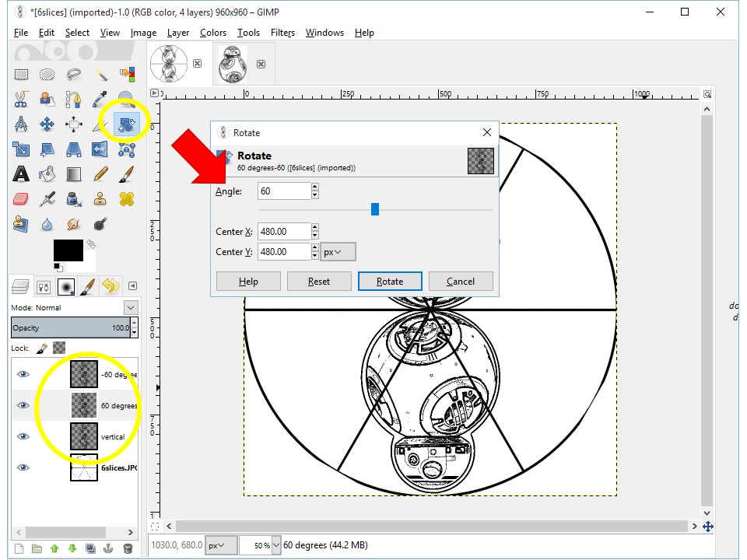Open ruler corner image menu button
This screenshot has width=747, height=560.
click(x=154, y=93)
